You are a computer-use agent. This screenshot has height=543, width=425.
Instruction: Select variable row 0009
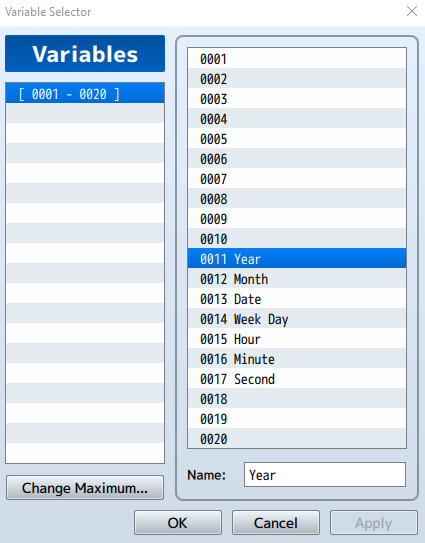(x=297, y=219)
